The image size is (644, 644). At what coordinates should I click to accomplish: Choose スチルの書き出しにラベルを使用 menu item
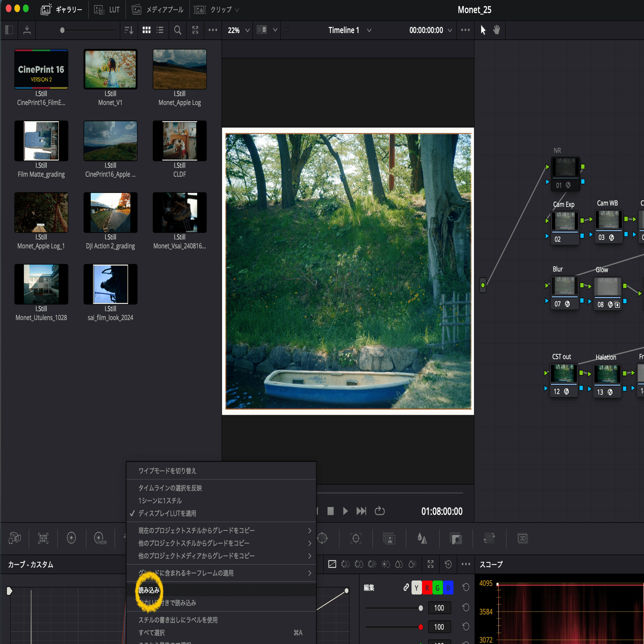click(221, 620)
